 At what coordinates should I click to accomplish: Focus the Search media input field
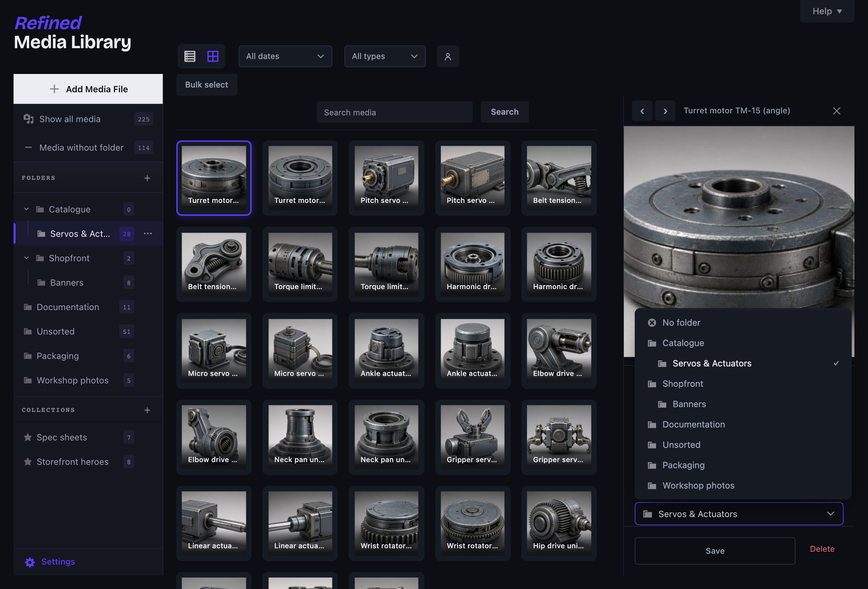[x=394, y=112]
